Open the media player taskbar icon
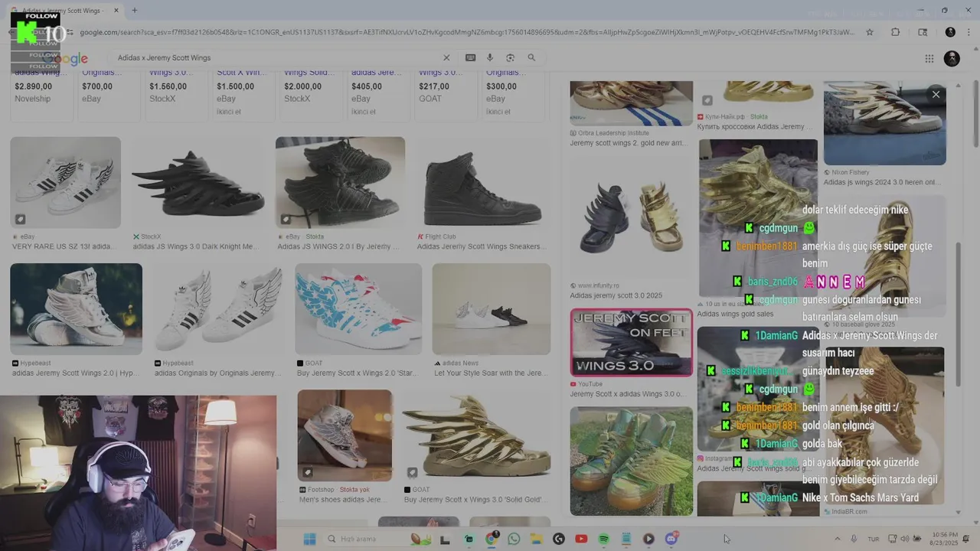The height and width of the screenshot is (551, 980). click(x=648, y=539)
